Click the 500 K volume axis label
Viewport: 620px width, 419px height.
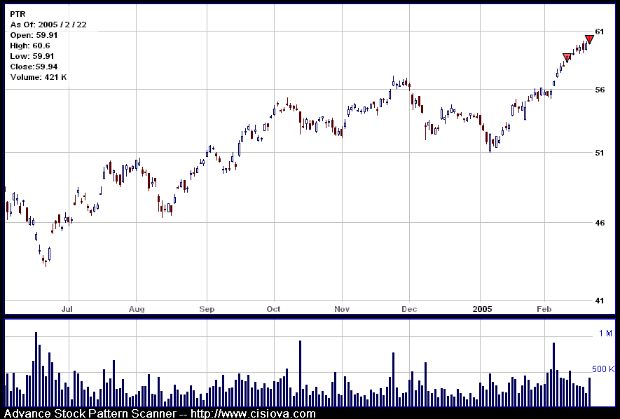tap(603, 369)
